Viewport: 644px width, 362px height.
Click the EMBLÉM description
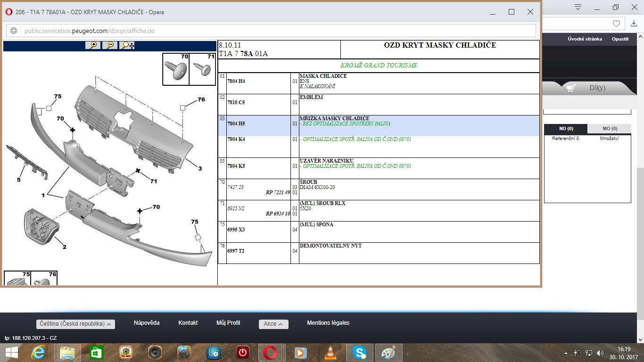click(312, 97)
